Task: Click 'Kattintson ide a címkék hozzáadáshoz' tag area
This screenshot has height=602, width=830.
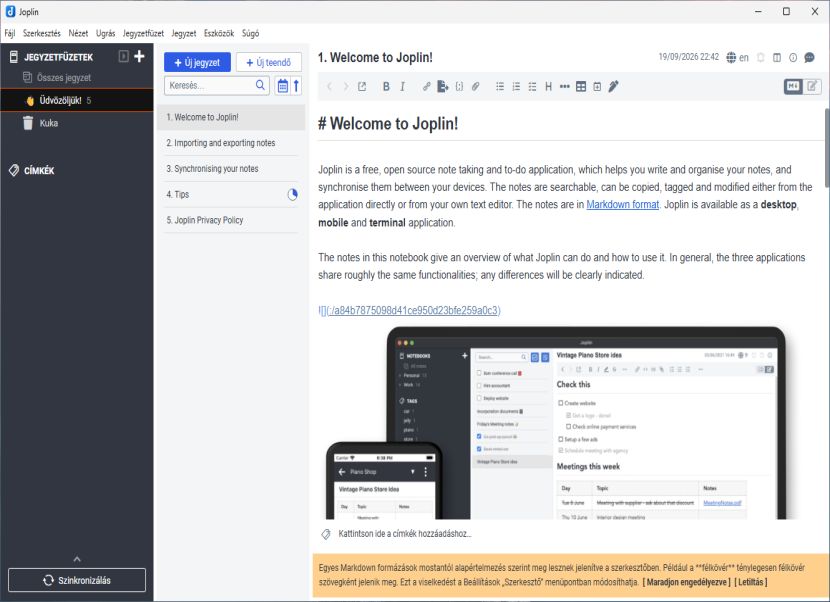Action: pyautogui.click(x=404, y=534)
